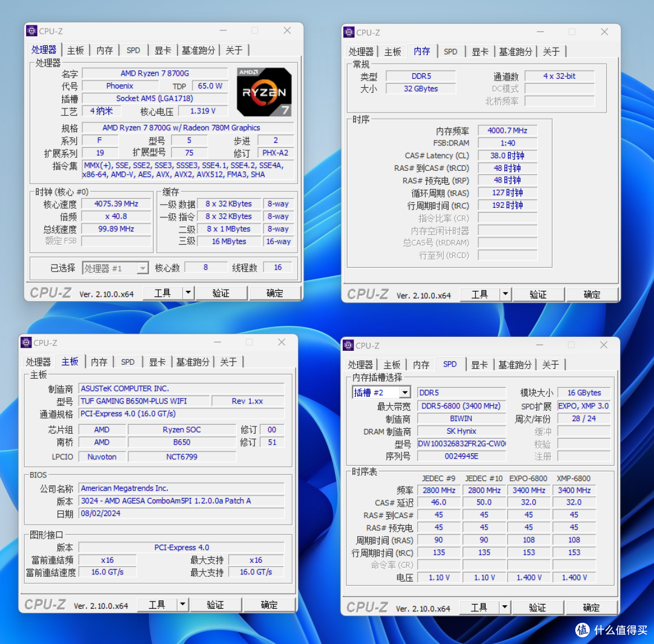
Task: Open processor selection dropdown 处理器 #1
Action: tap(115, 268)
